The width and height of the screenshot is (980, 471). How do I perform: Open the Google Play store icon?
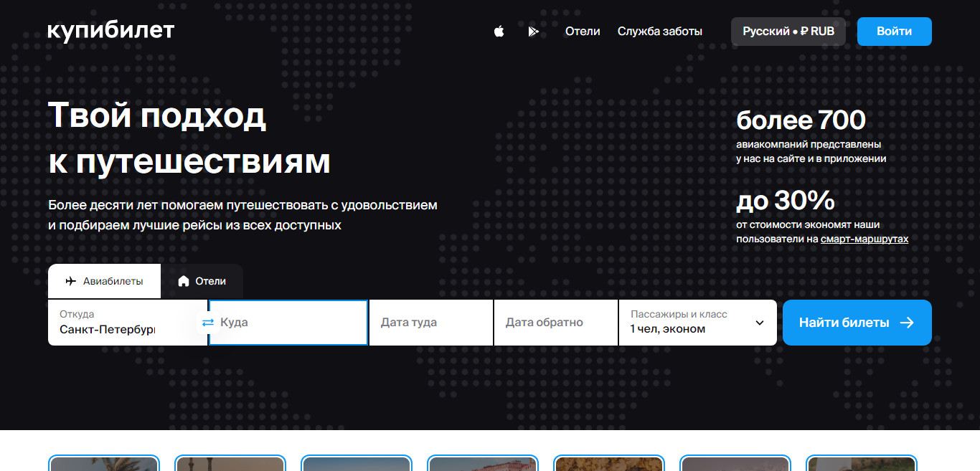534,32
